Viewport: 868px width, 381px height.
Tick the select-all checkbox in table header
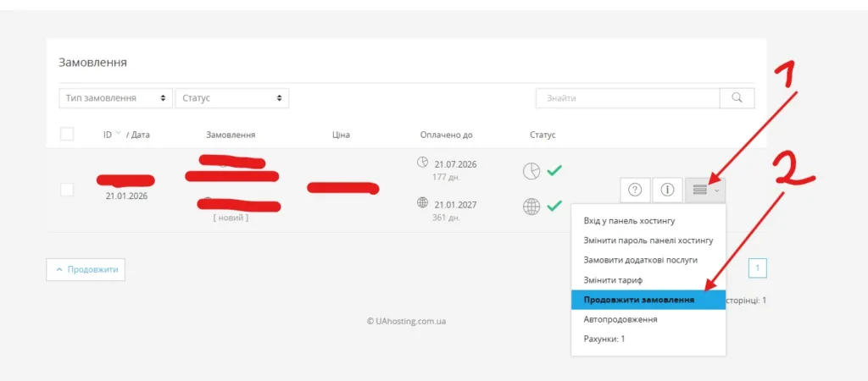67,134
